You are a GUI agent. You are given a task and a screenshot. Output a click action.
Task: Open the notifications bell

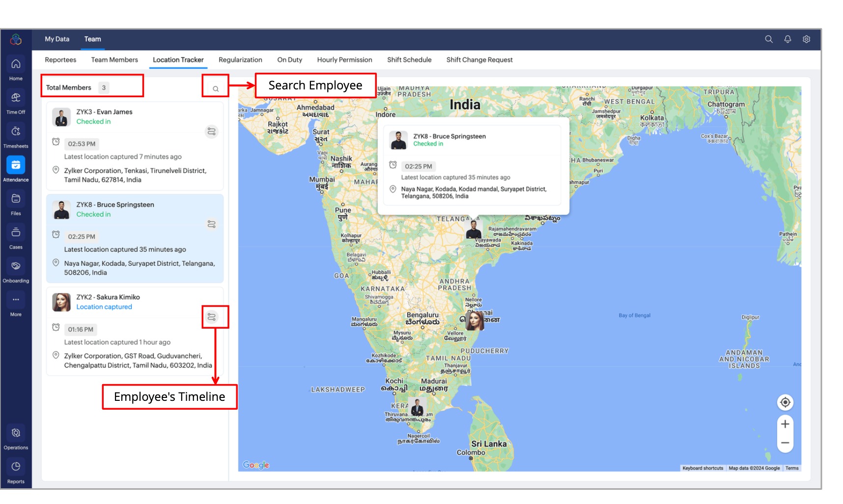[x=787, y=39]
